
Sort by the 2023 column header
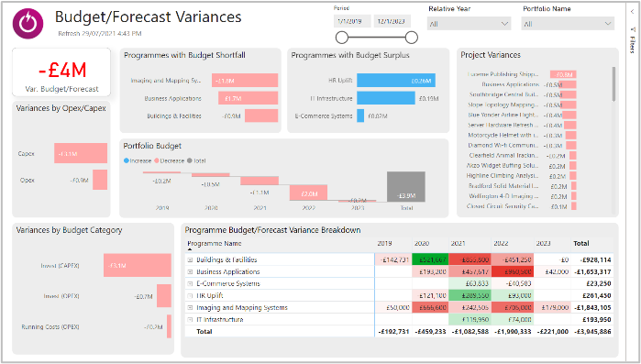point(543,244)
